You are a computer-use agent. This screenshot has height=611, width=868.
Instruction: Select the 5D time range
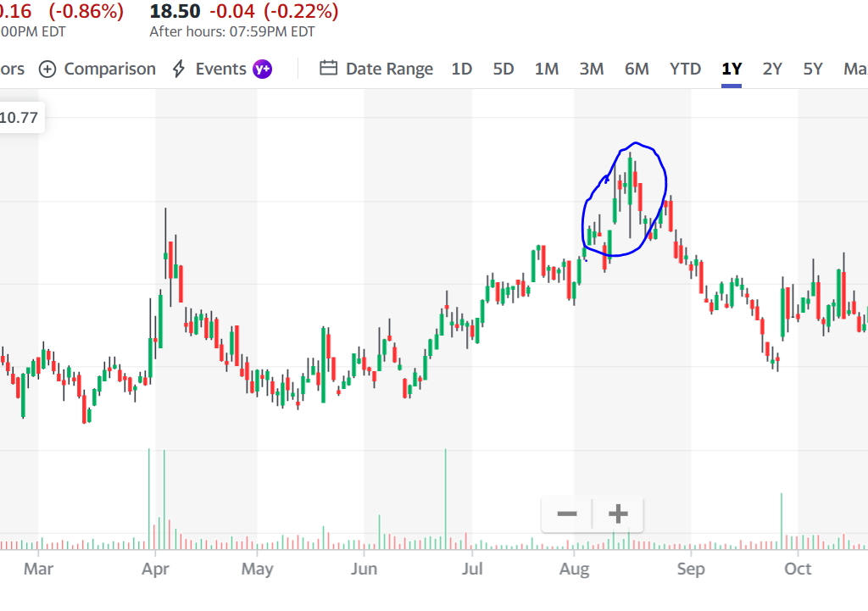click(x=504, y=69)
